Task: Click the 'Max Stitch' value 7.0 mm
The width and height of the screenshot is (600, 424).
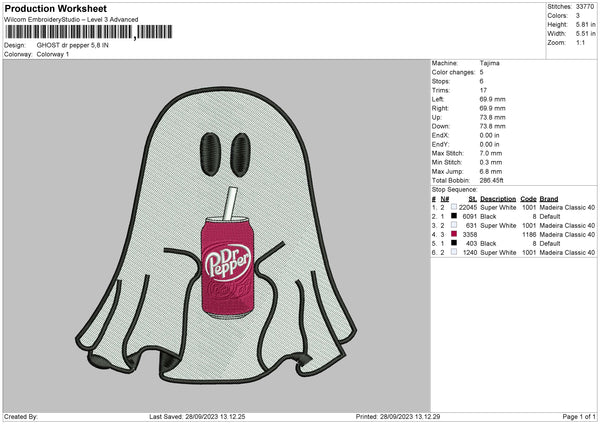Action: pos(491,153)
